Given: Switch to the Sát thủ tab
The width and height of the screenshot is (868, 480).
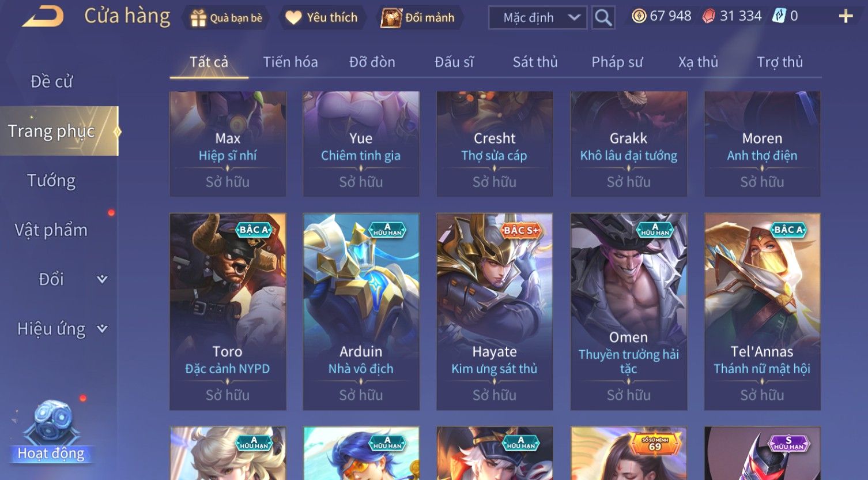Looking at the screenshot, I should [x=535, y=62].
